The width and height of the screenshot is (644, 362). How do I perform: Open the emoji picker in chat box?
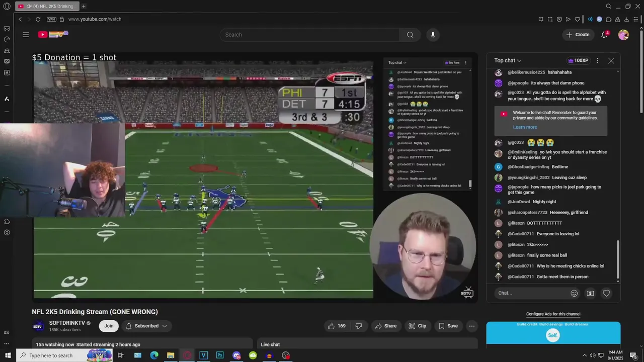click(x=574, y=293)
